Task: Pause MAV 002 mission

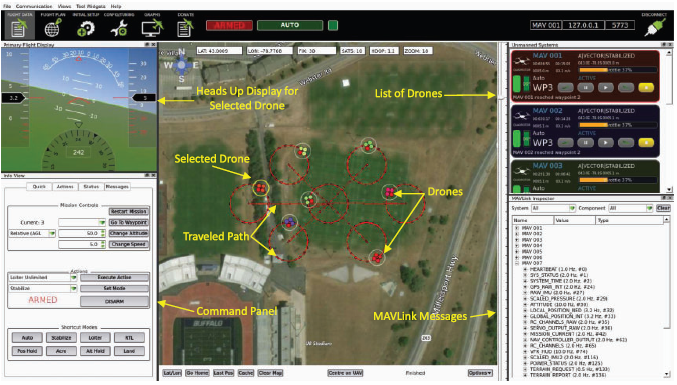Action: 585,142
